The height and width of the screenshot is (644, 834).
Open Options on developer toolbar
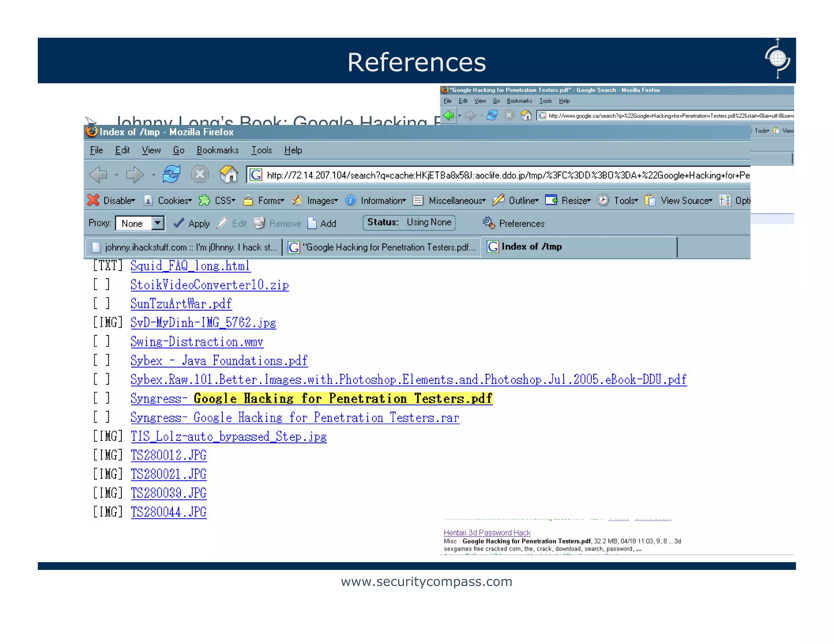coord(735,200)
